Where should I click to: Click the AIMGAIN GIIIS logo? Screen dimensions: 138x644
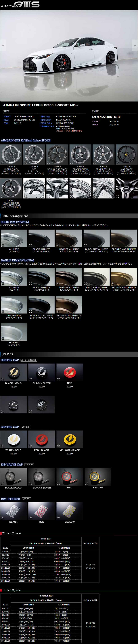click(x=20, y=4)
